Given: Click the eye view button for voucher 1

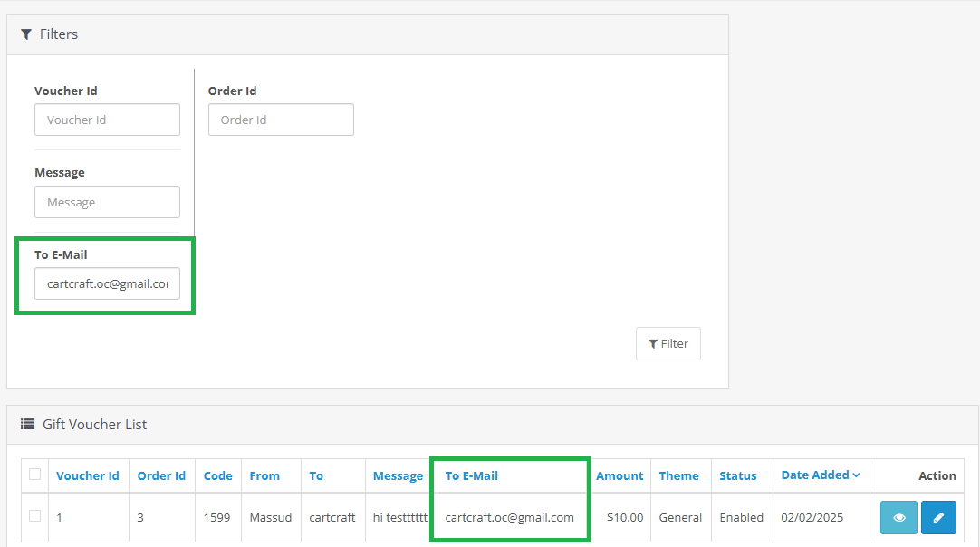Looking at the screenshot, I should 898,517.
